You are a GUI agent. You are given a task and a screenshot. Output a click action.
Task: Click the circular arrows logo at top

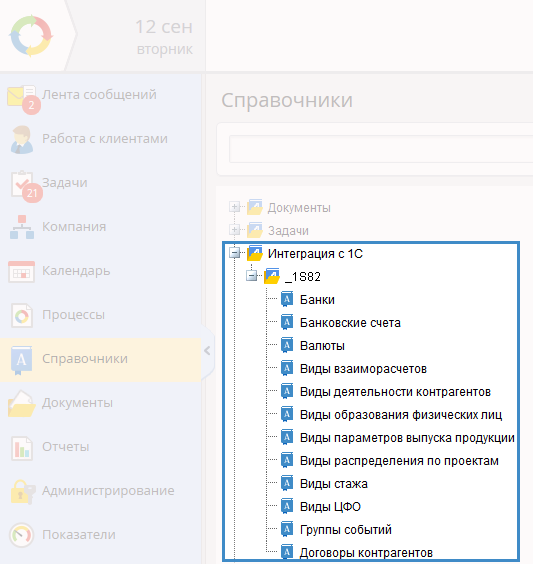click(x=31, y=36)
